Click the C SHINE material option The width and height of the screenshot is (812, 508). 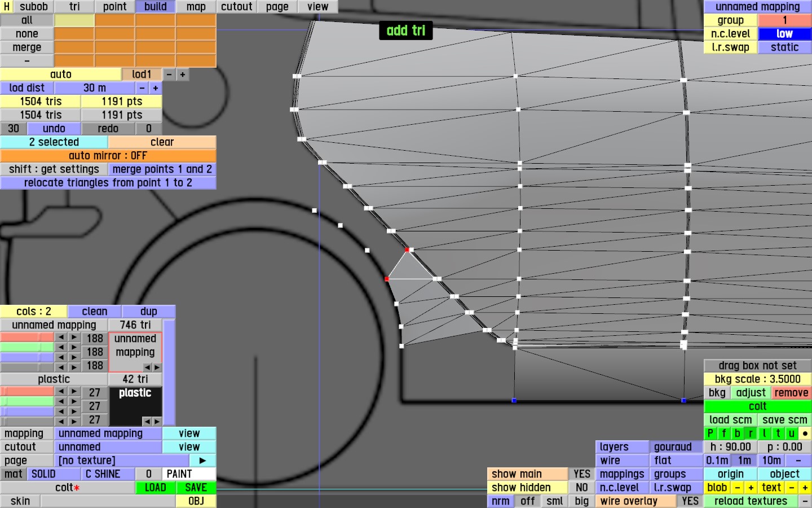tap(108, 474)
